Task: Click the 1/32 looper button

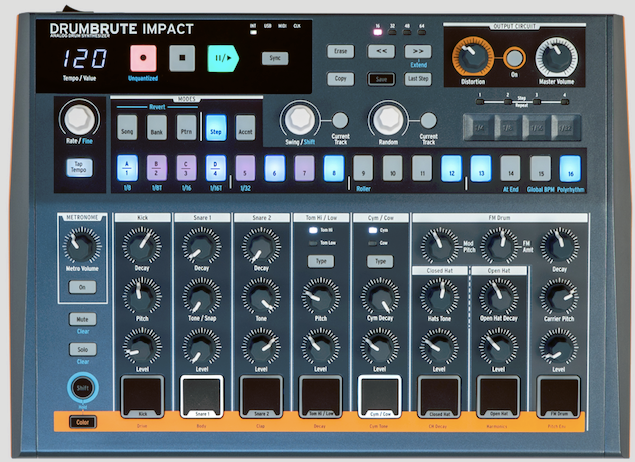Action: (566, 128)
